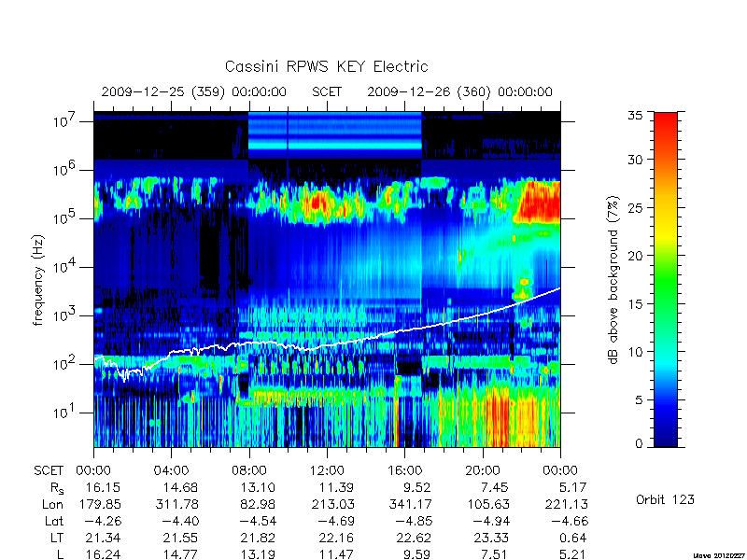747x560 pixels.
Task: Click the SCET time label 20:00
Action: pyautogui.click(x=483, y=471)
